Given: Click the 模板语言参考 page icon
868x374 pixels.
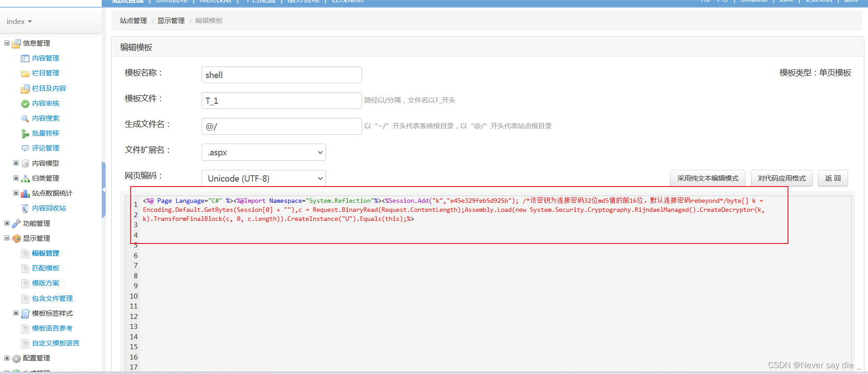Looking at the screenshot, I should click(25, 328).
